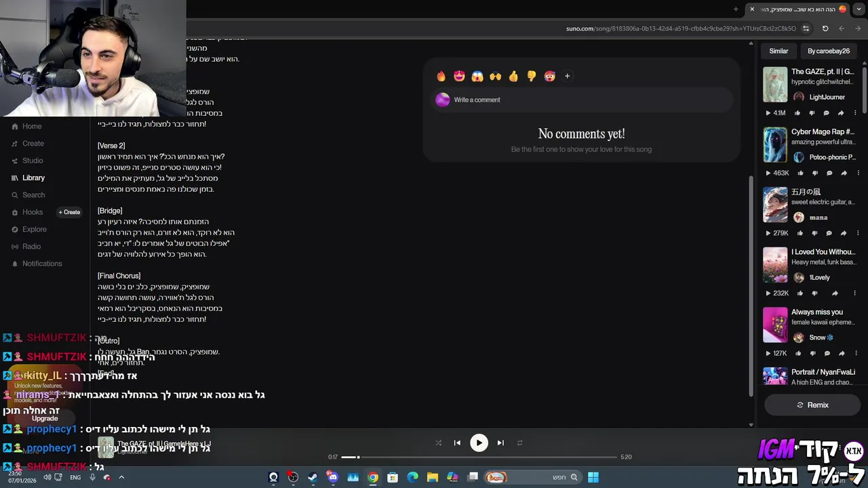Dislike the Always miss you song
Image resolution: width=868 pixels, height=488 pixels.
pos(812,353)
